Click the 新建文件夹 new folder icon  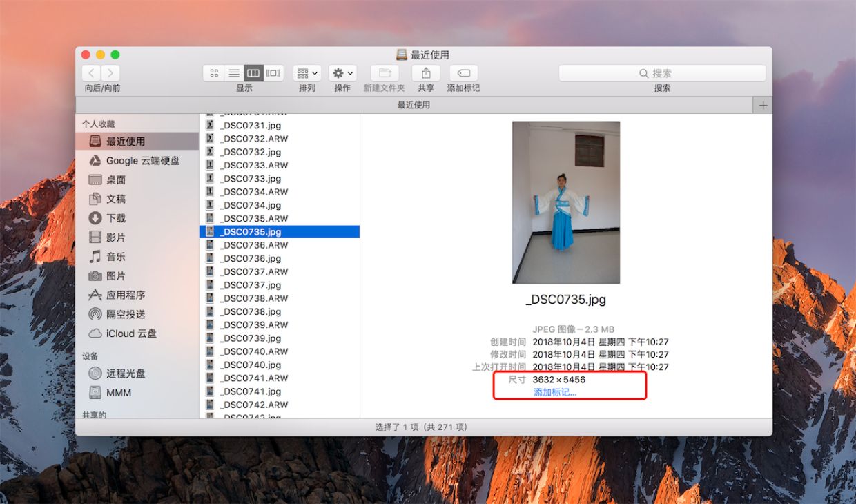point(385,73)
